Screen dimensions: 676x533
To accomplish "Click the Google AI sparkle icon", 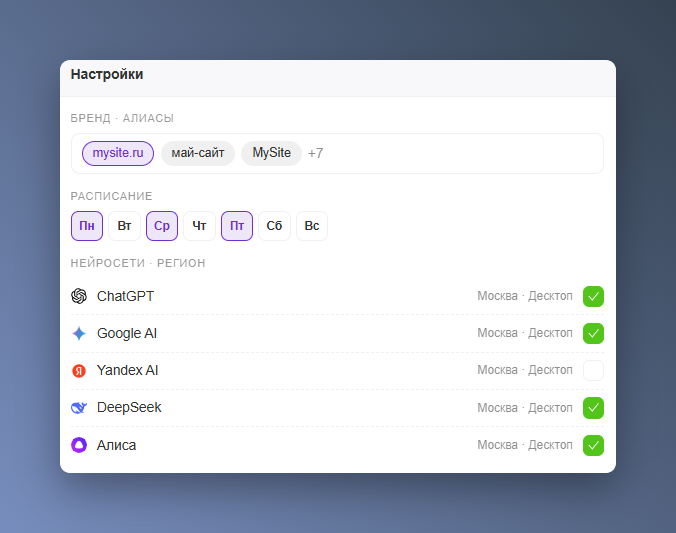I will pos(79,333).
